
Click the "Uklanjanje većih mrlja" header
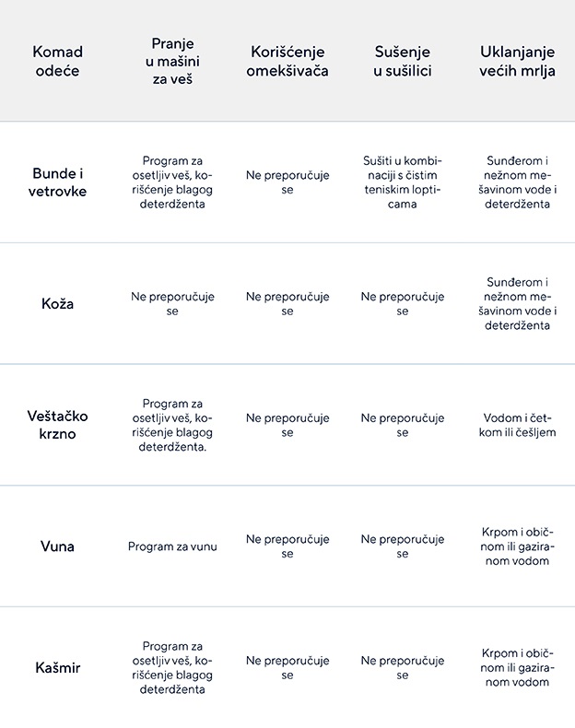pyautogui.click(x=517, y=61)
